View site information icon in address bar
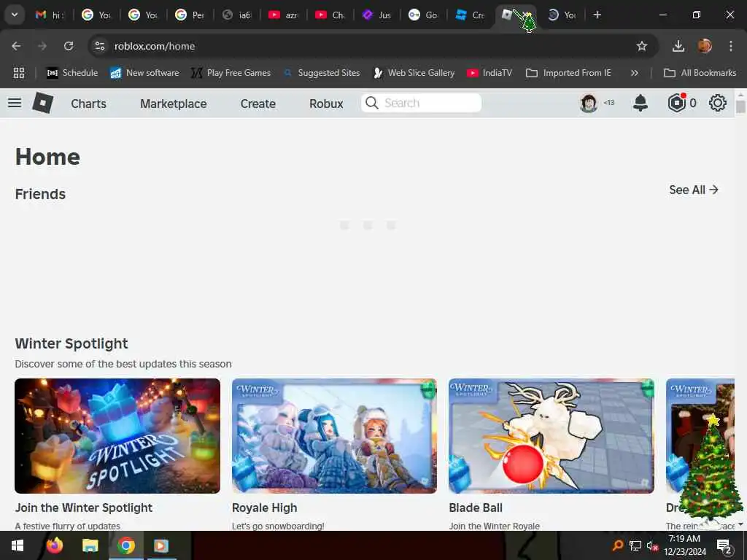 pos(99,46)
